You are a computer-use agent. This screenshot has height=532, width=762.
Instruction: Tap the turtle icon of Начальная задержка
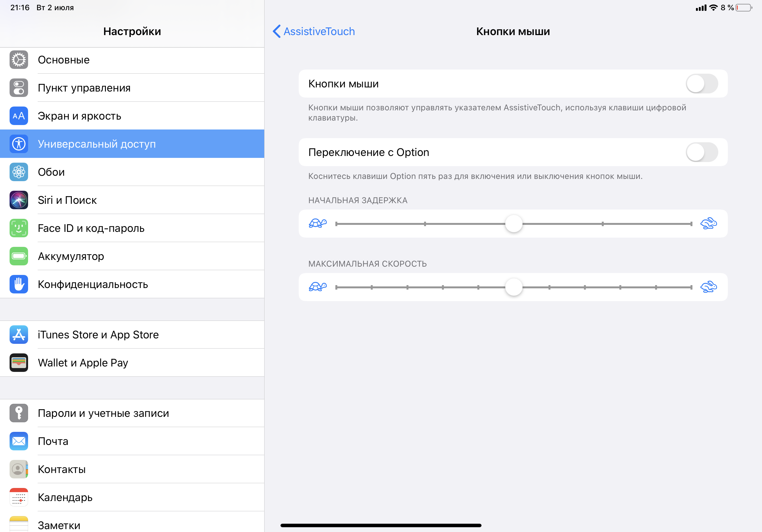(317, 224)
